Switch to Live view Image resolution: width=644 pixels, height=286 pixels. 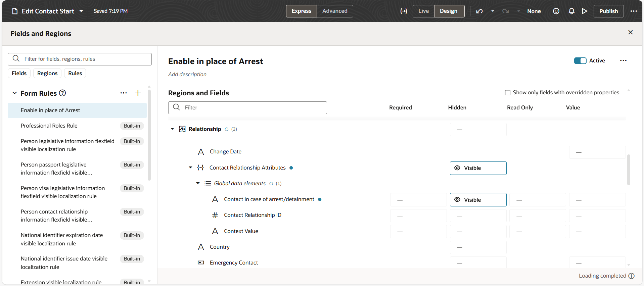[x=423, y=11]
